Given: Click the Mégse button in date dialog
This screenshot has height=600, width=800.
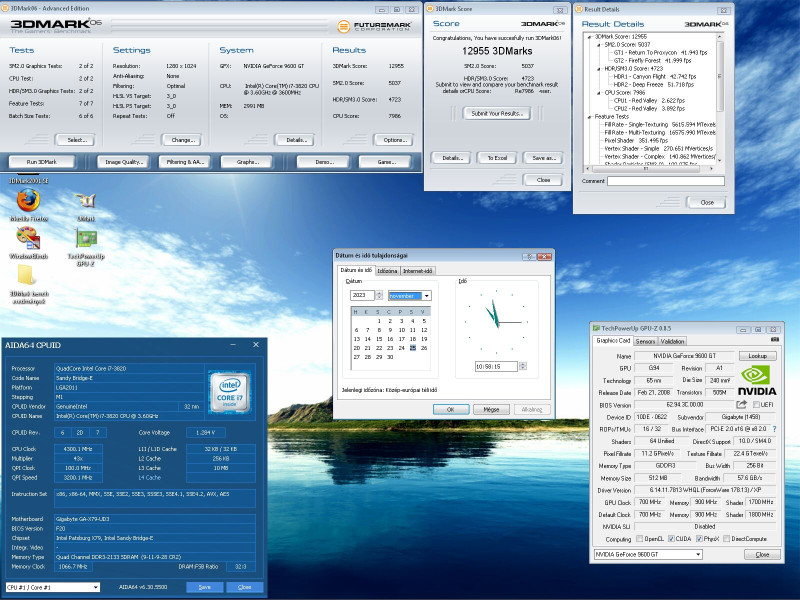Looking at the screenshot, I should (491, 409).
